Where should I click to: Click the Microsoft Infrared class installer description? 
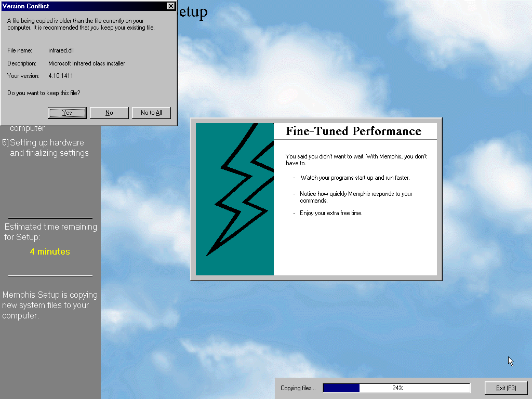(87, 63)
